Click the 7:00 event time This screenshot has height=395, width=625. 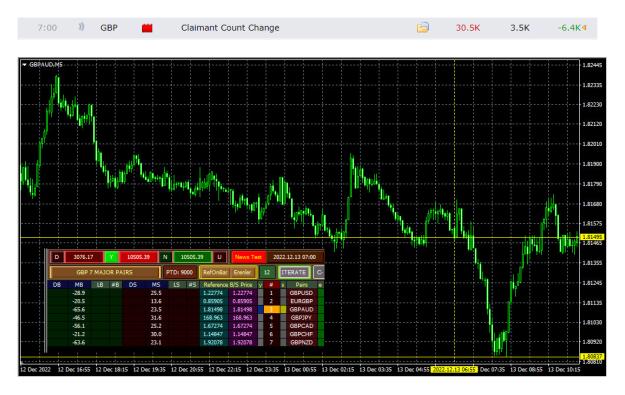[47, 28]
